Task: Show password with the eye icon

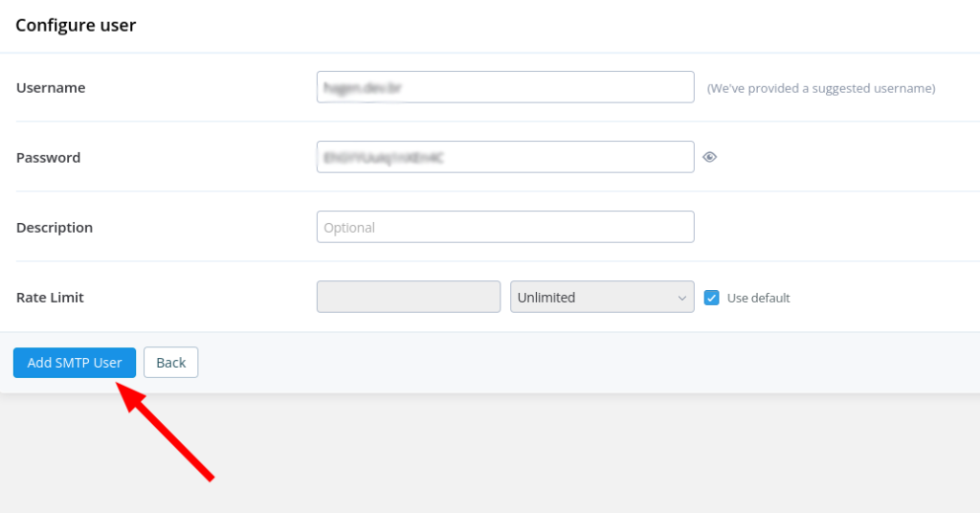Action: pos(709,158)
